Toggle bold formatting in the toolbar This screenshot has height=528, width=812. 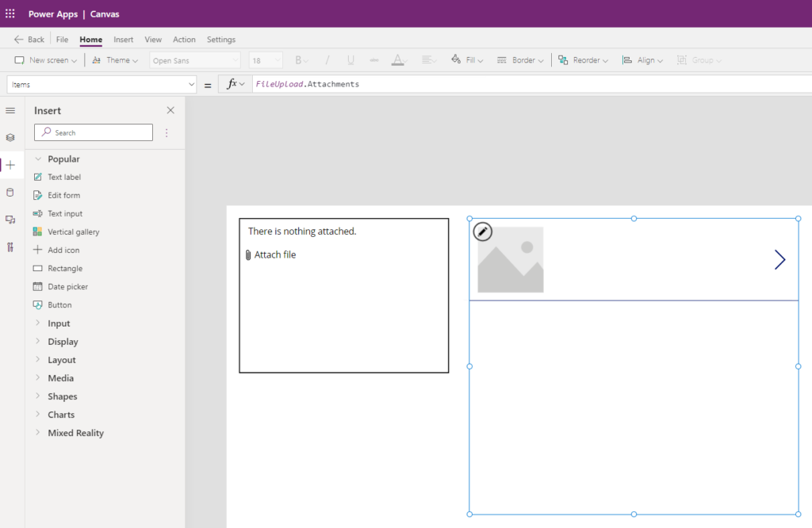pyautogui.click(x=299, y=59)
